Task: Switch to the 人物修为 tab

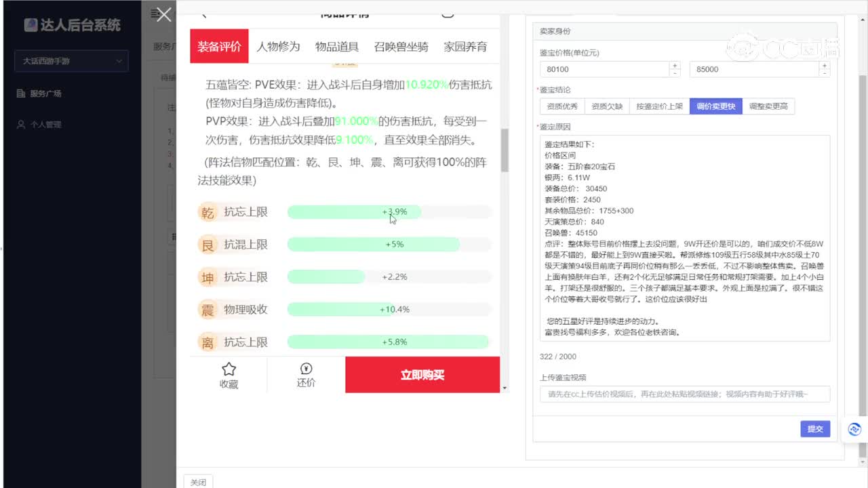Action: [278, 46]
